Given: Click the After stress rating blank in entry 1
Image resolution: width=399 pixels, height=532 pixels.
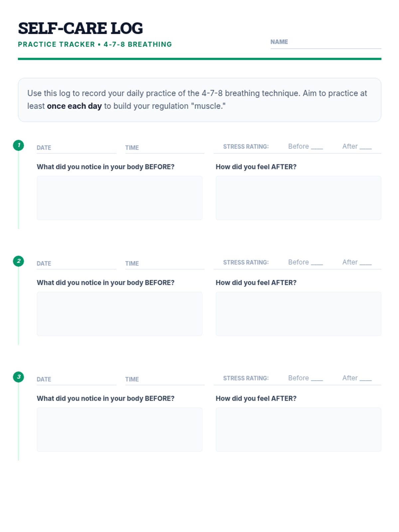Looking at the screenshot, I should (x=365, y=147).
